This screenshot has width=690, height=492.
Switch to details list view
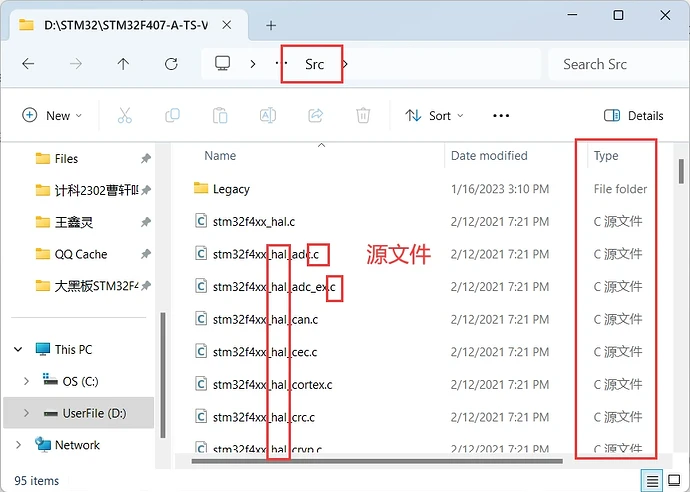[652, 481]
